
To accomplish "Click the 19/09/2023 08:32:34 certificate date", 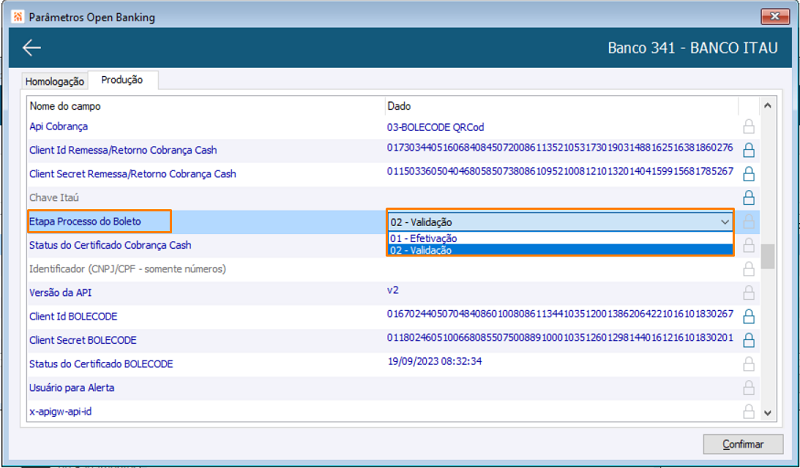I will pyautogui.click(x=435, y=361).
